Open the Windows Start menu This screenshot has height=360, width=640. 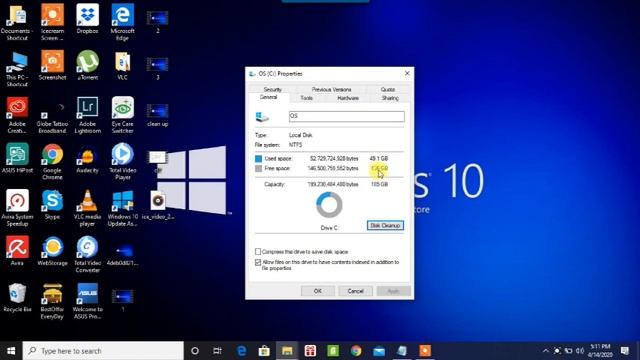coord(11,351)
